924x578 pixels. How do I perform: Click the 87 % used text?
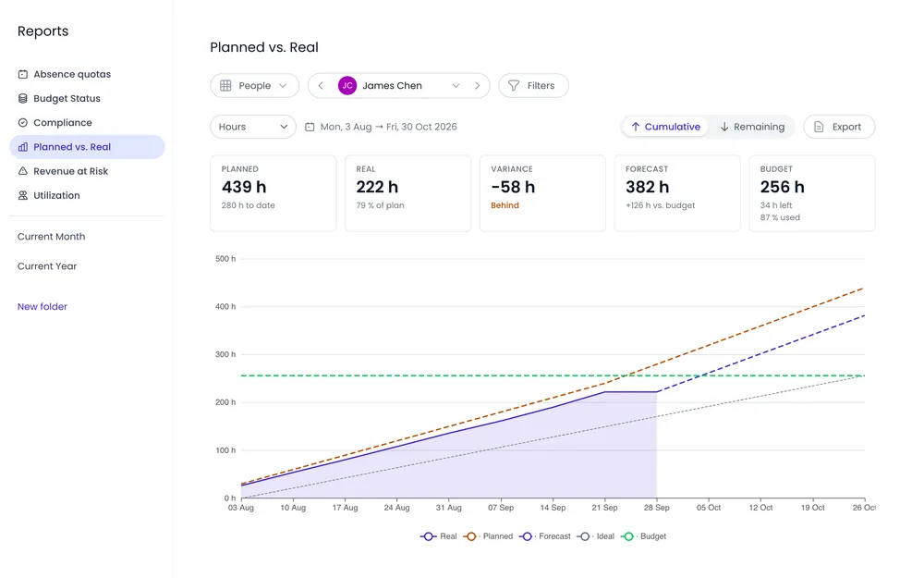(780, 217)
